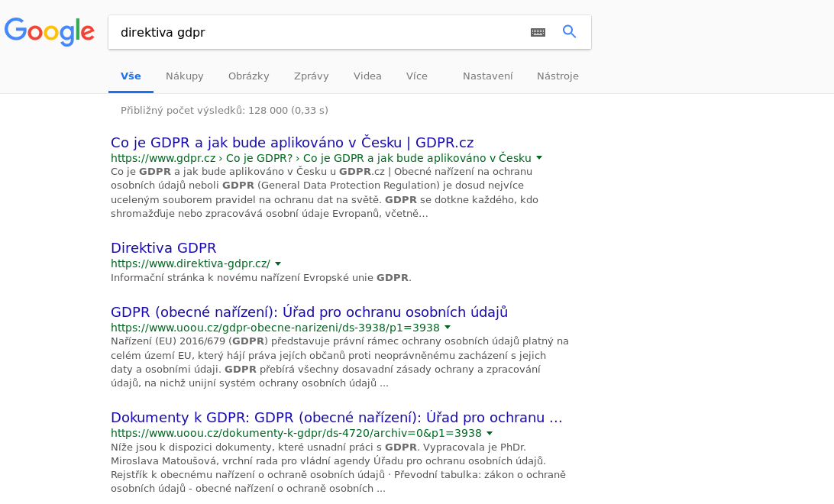The width and height of the screenshot is (834, 504).
Task: Select the active Vše tab
Action: tap(131, 76)
